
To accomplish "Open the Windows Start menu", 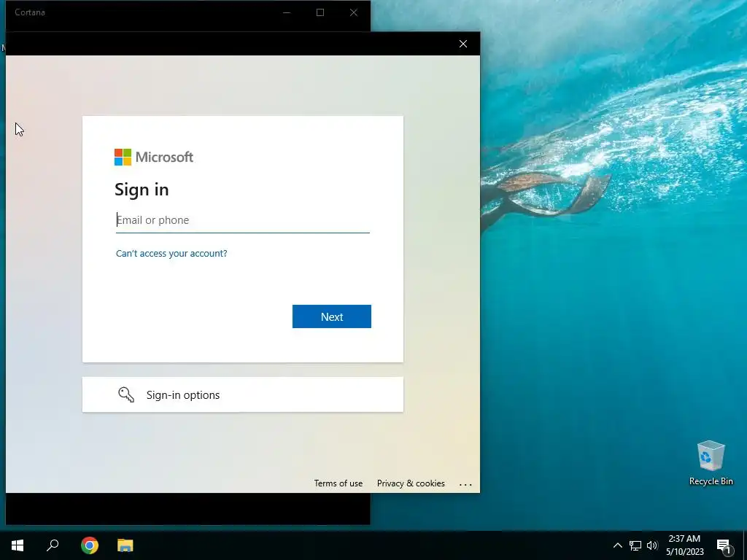I will pos(18,545).
